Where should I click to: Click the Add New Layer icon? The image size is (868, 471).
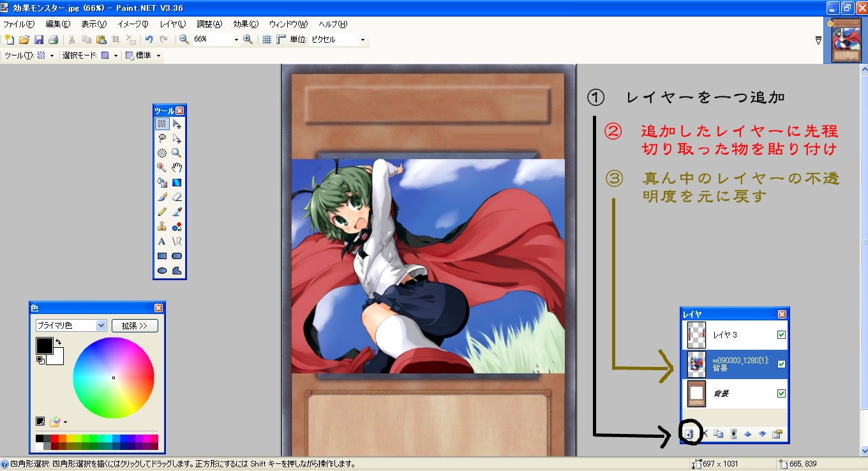click(x=689, y=434)
